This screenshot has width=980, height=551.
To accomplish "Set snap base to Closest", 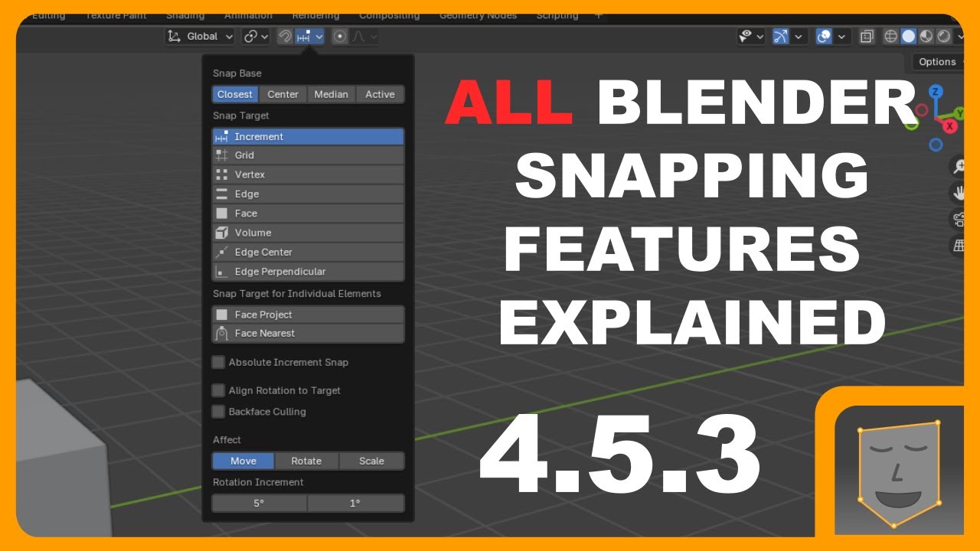I will (234, 94).
